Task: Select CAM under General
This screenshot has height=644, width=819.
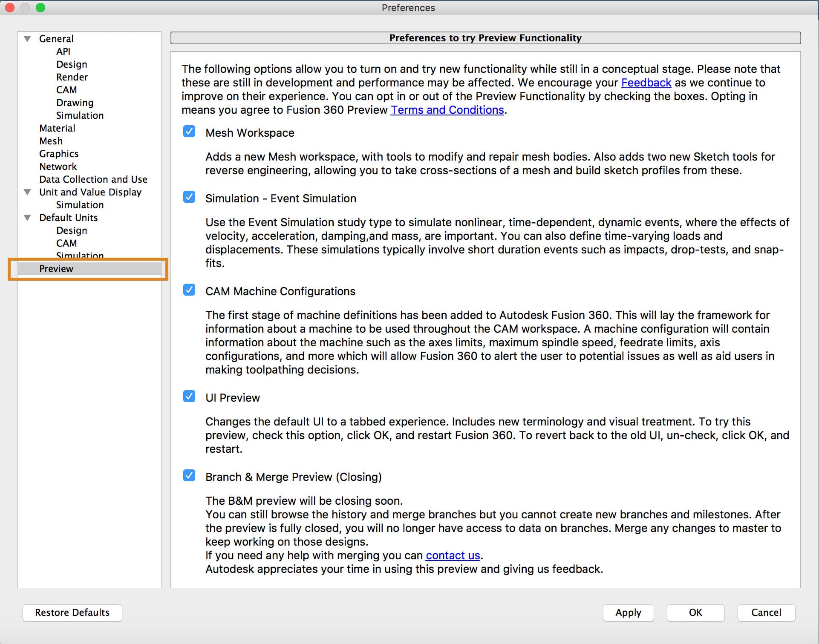Action: point(66,90)
